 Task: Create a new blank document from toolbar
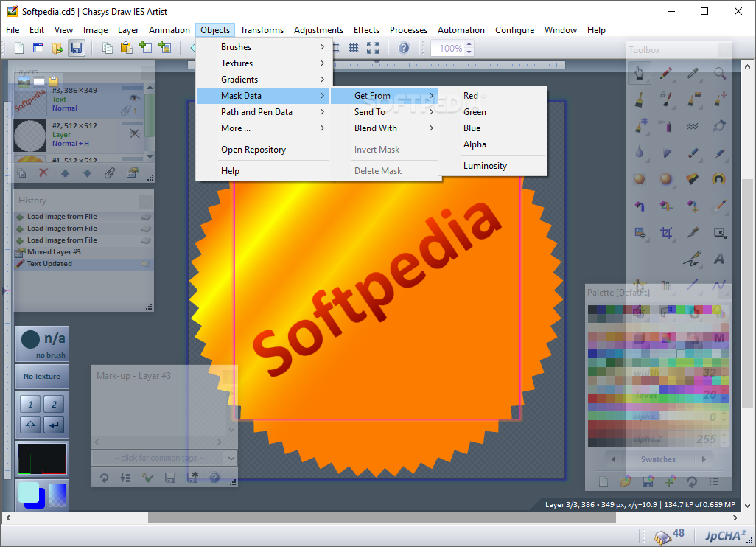click(x=19, y=48)
